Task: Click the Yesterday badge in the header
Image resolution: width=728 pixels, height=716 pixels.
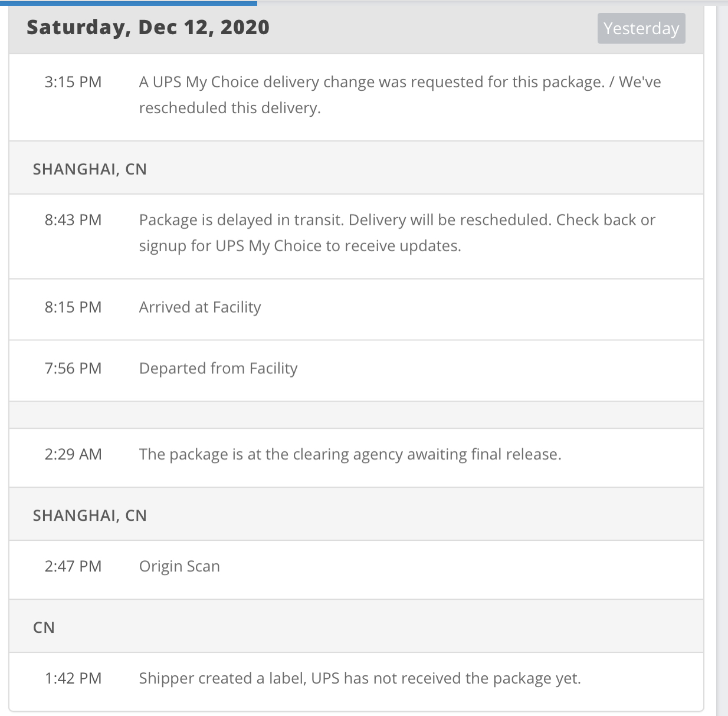Action: (641, 28)
